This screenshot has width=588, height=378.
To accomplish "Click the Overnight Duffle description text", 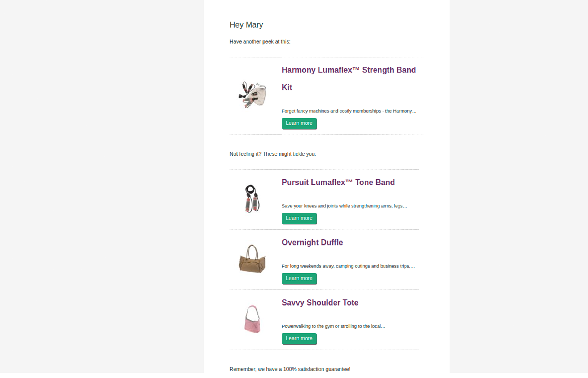I will tap(348, 266).
